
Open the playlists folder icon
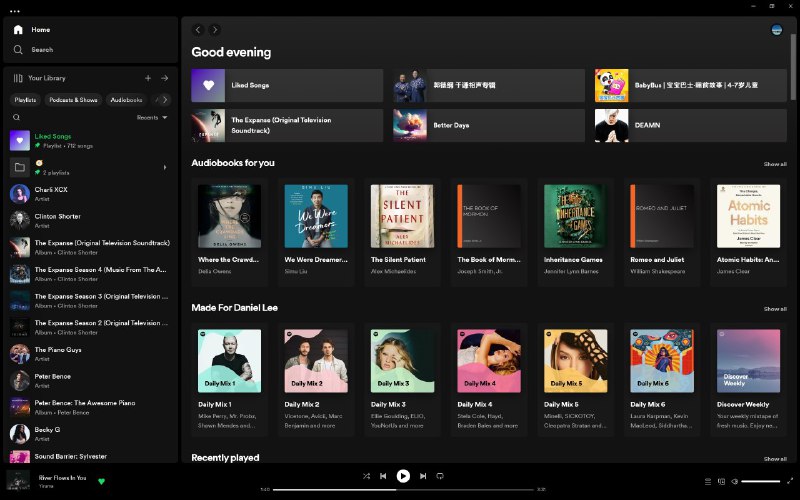tap(19, 167)
